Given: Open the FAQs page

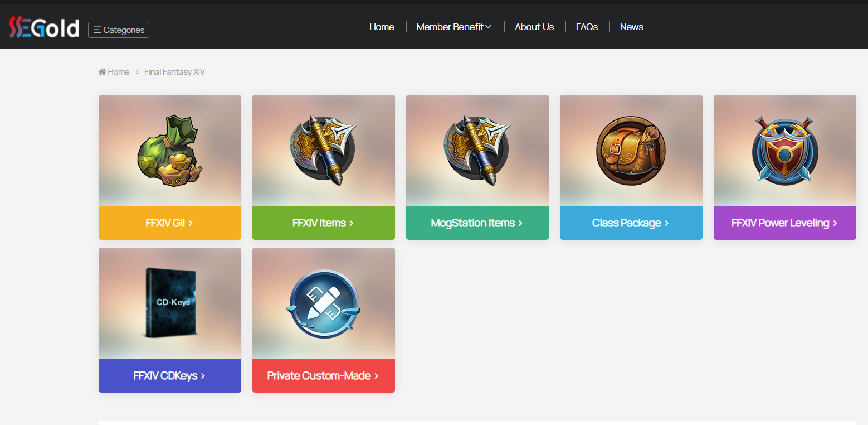Looking at the screenshot, I should 587,27.
